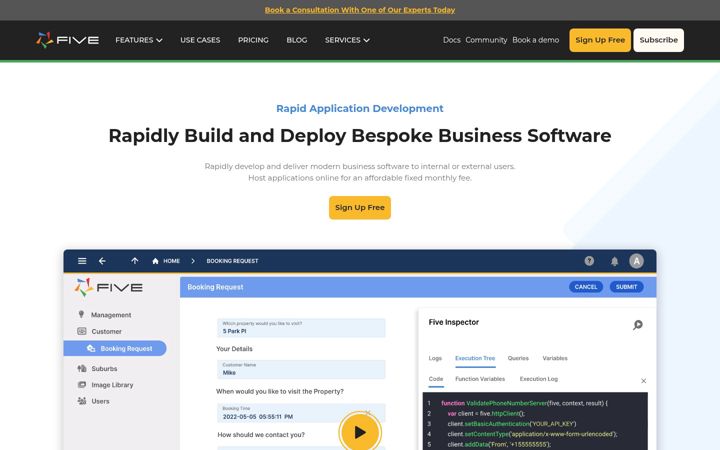Click the Book a Consultation banner link

point(360,10)
